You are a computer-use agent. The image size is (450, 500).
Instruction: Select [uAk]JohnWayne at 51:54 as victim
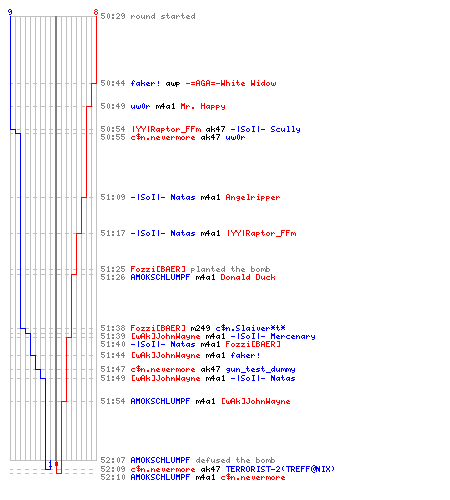pos(255,401)
